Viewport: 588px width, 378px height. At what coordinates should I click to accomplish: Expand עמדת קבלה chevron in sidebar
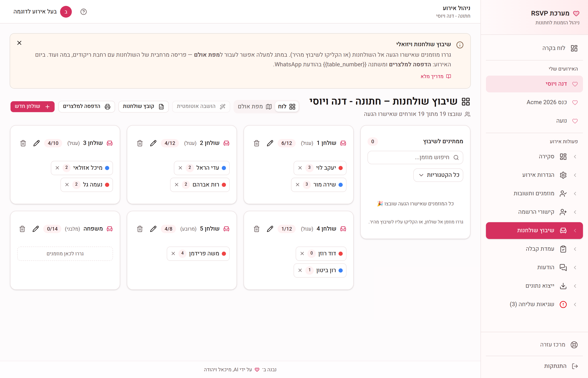click(x=575, y=249)
